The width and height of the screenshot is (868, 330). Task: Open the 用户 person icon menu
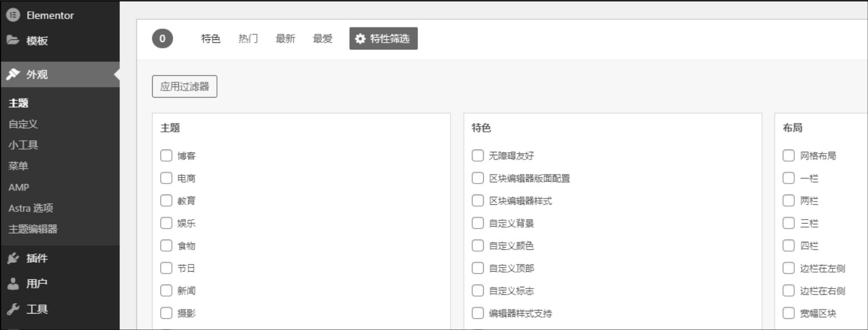(x=13, y=284)
